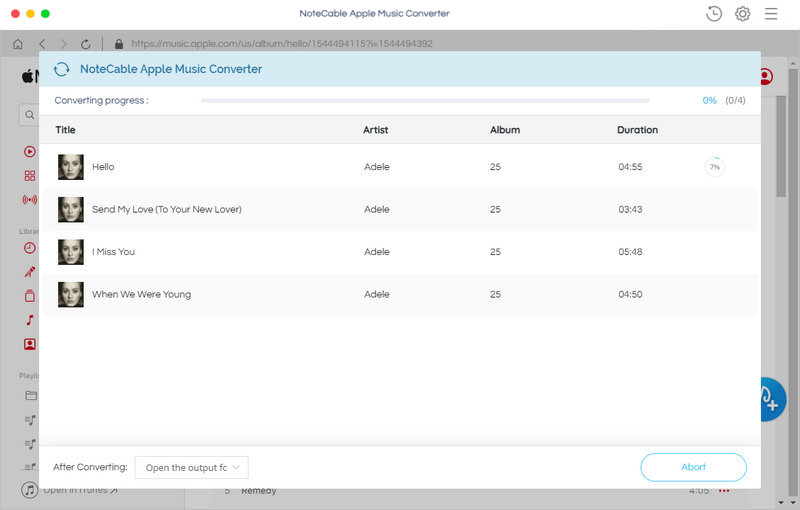Viewport: 800px width, 510px height.
Task: Select the When We Were Young title
Action: click(141, 294)
